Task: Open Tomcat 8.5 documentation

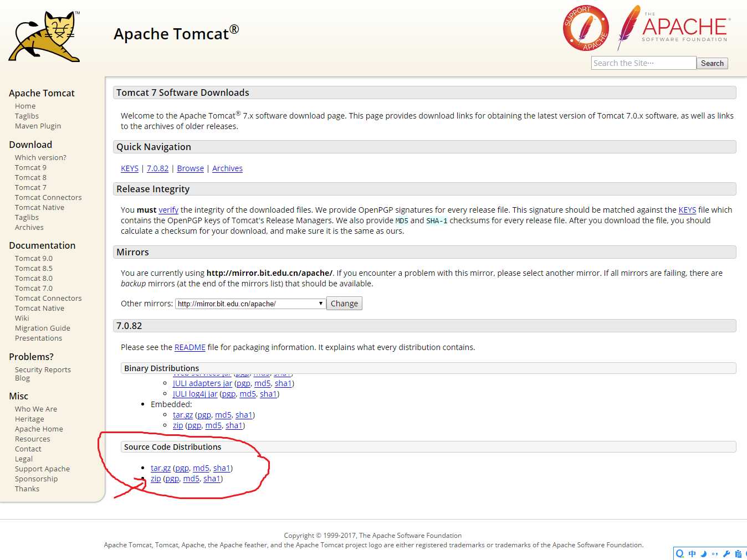Action: point(34,268)
